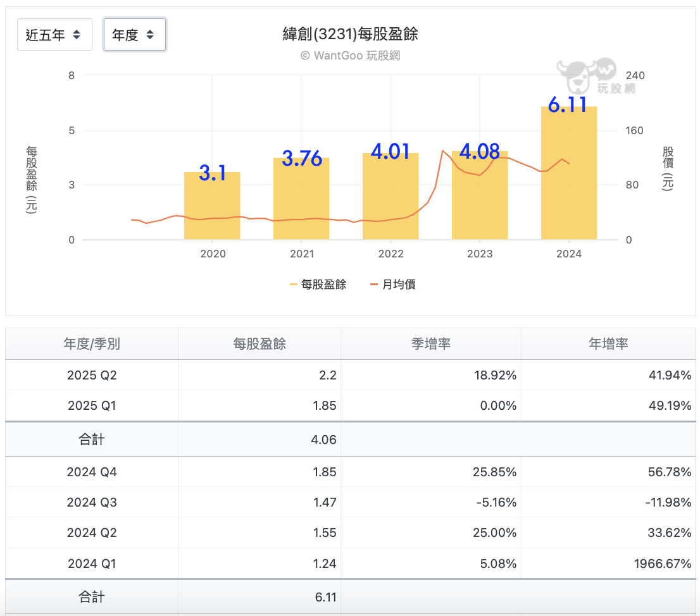Select the 2024 Q4 table row
This screenshot has height=616, width=700.
[x=351, y=472]
